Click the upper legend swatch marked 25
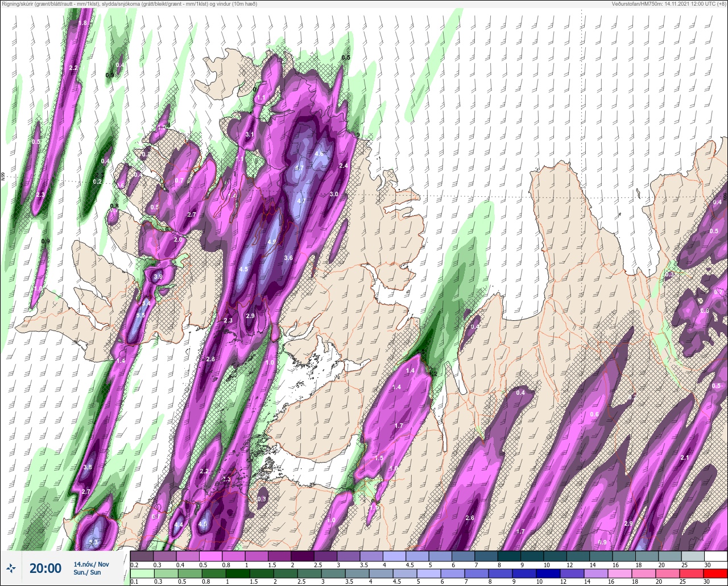The image size is (728, 586). click(693, 556)
